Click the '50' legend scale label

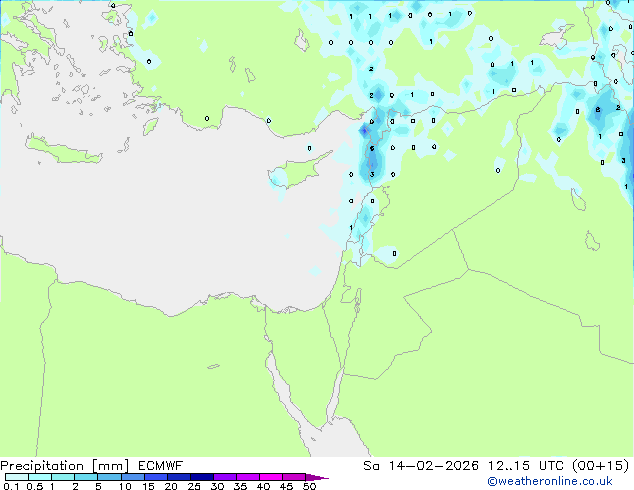(x=309, y=486)
